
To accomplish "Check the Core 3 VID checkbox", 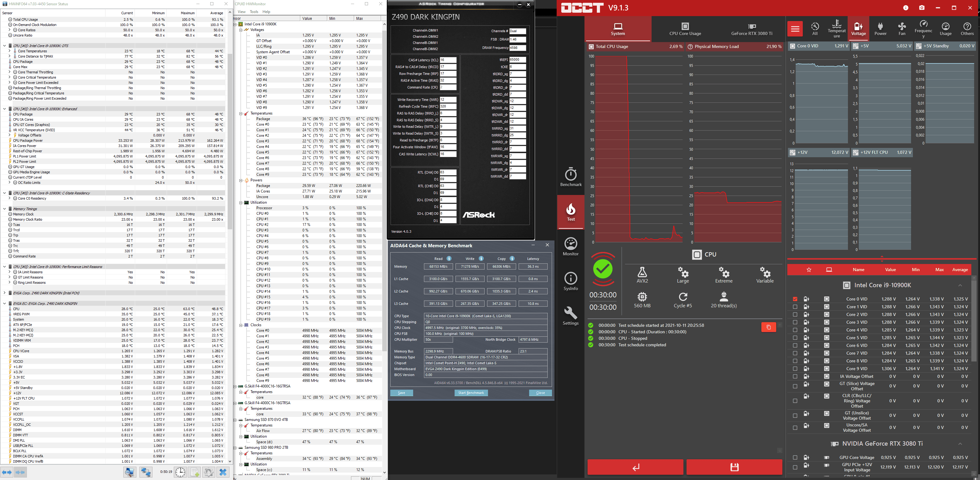I will click(x=795, y=322).
